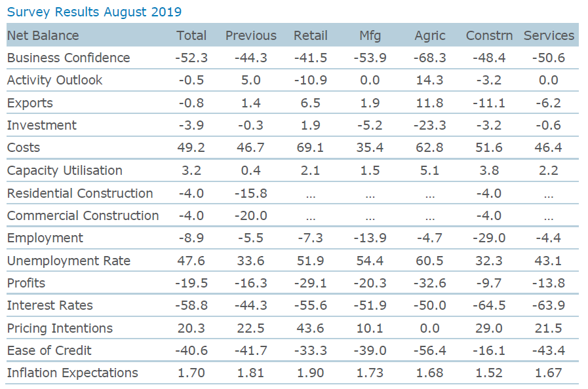Select the Costs Retail value 69.1
The width and height of the screenshot is (588, 389).
(x=311, y=148)
